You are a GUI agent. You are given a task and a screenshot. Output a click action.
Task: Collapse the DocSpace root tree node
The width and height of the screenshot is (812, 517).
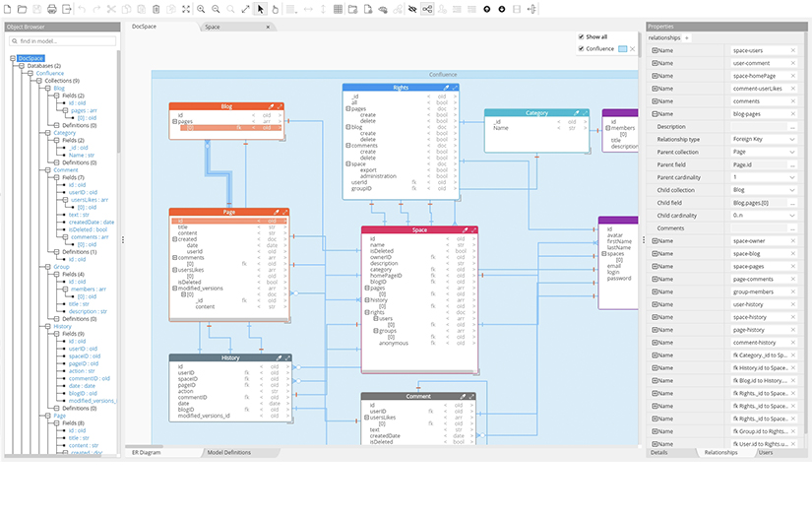[13, 58]
